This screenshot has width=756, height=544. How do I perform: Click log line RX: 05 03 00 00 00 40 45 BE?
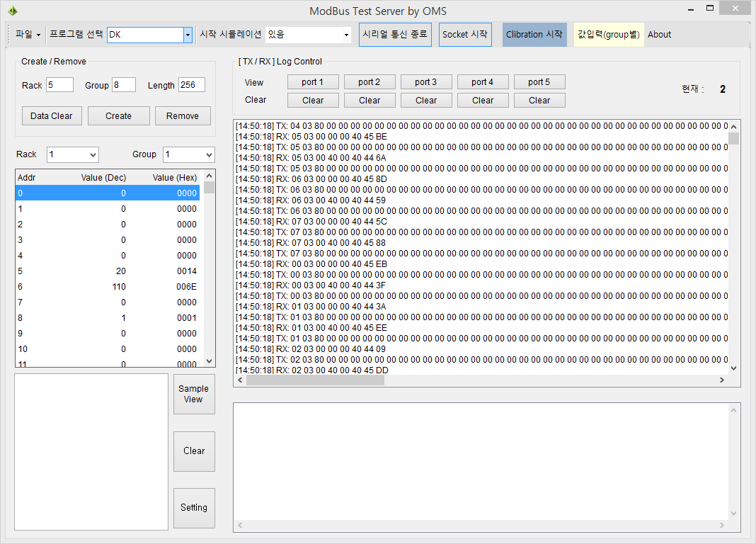(311, 137)
